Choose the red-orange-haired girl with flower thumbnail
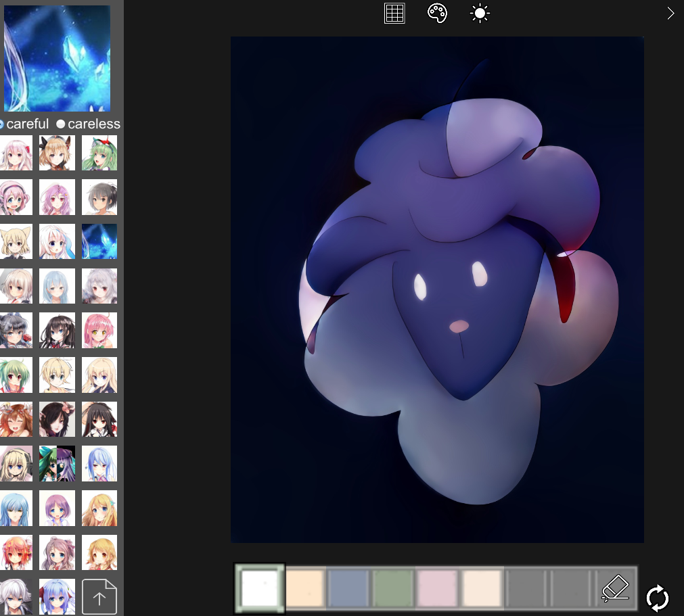684x616 pixels. click(x=16, y=552)
